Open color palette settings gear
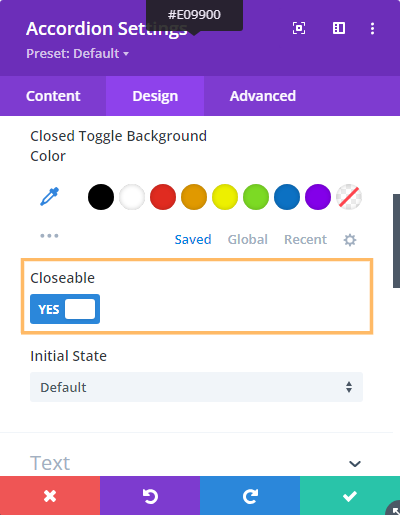 click(x=350, y=240)
